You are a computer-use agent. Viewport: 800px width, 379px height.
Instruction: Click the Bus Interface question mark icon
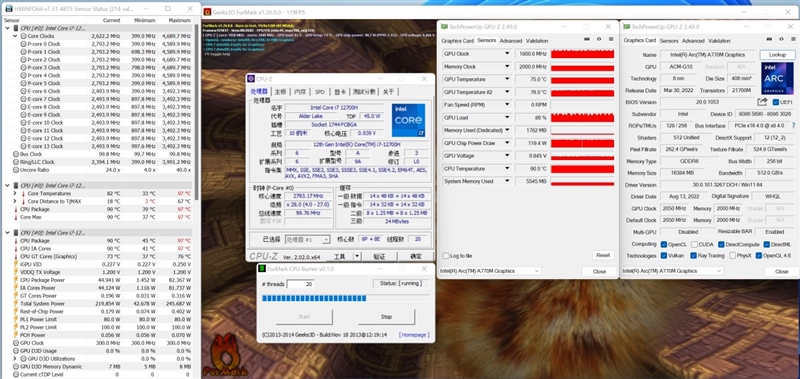793,125
